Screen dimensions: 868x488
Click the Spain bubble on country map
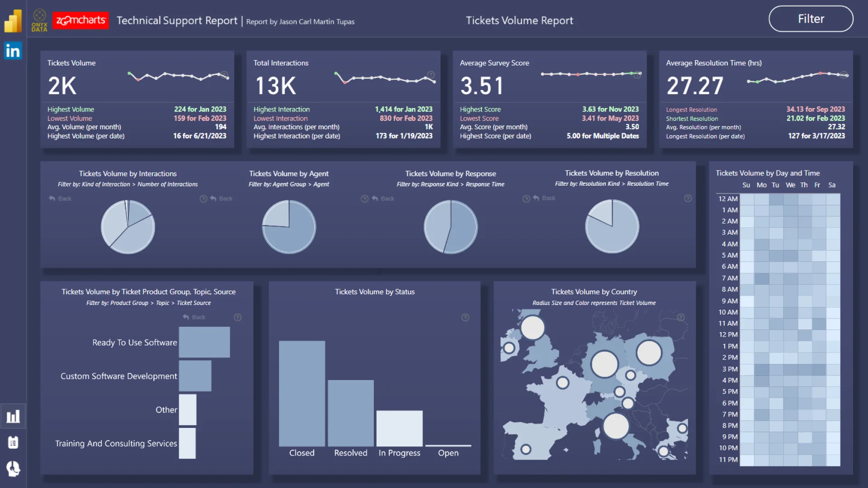pyautogui.click(x=526, y=449)
